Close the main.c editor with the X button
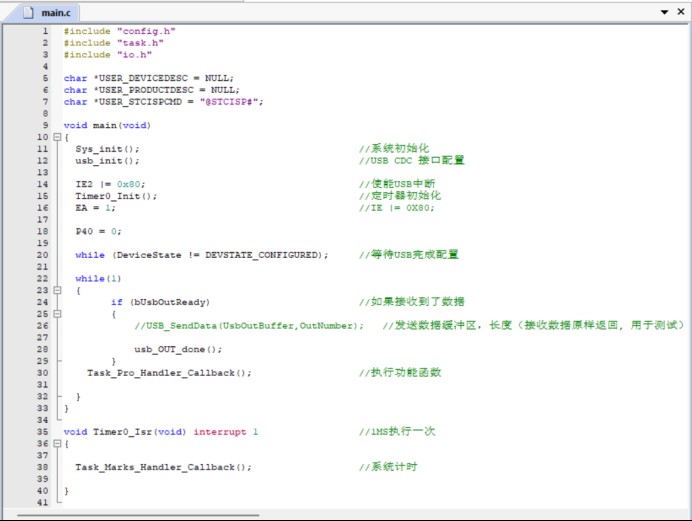Image resolution: width=692 pixels, height=521 pixels. click(x=681, y=12)
